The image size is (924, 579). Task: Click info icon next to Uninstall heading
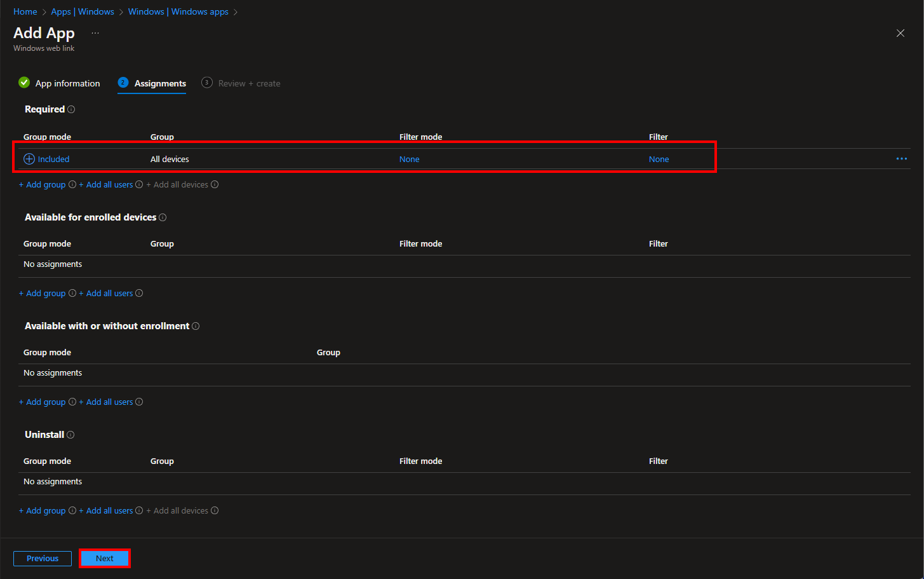70,435
